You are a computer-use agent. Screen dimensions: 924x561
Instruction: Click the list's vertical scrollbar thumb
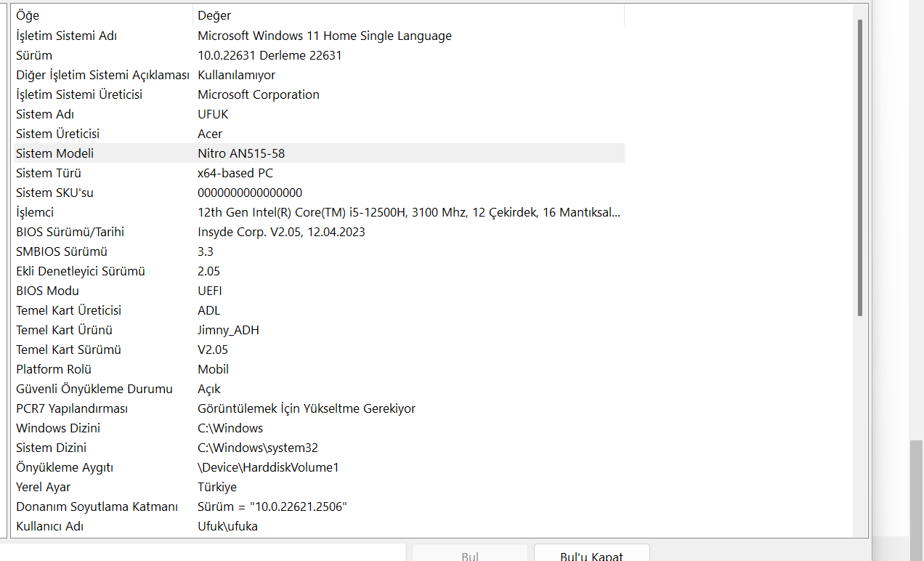coord(860,167)
